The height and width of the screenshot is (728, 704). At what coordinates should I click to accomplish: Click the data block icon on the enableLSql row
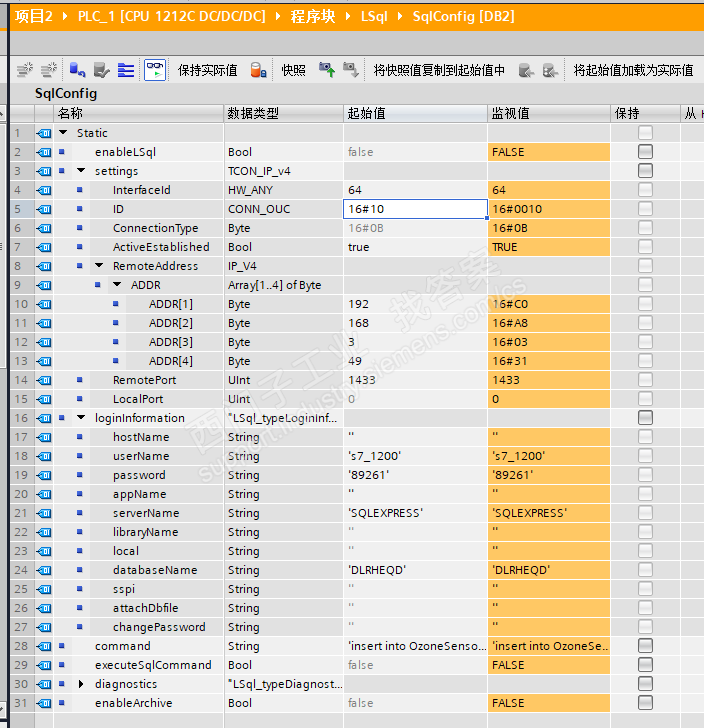click(44, 152)
